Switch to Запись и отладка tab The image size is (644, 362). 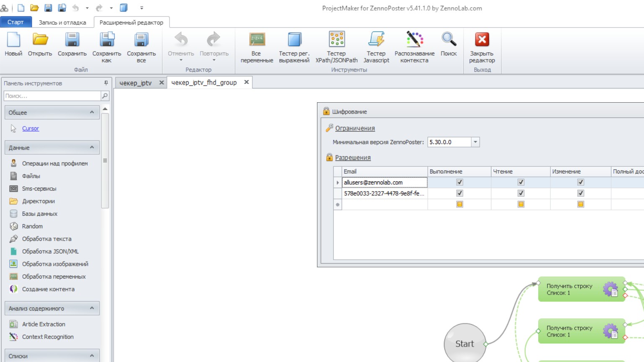[x=62, y=23]
